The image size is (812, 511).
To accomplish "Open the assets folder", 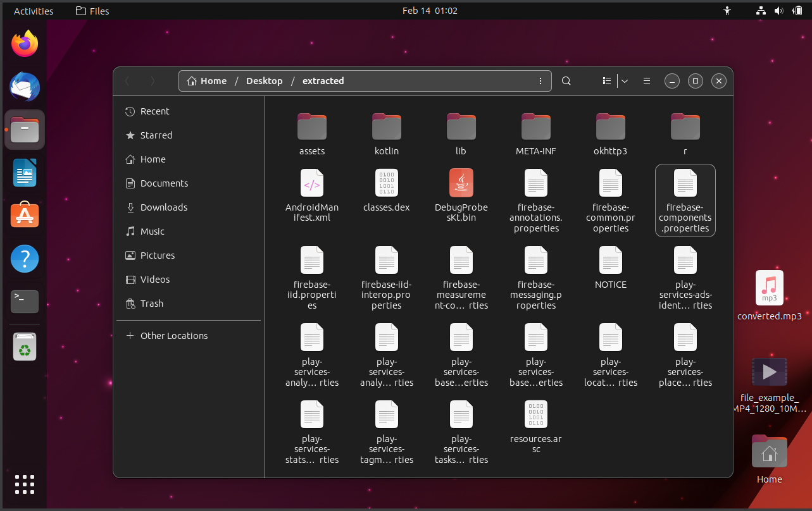I will pyautogui.click(x=311, y=126).
